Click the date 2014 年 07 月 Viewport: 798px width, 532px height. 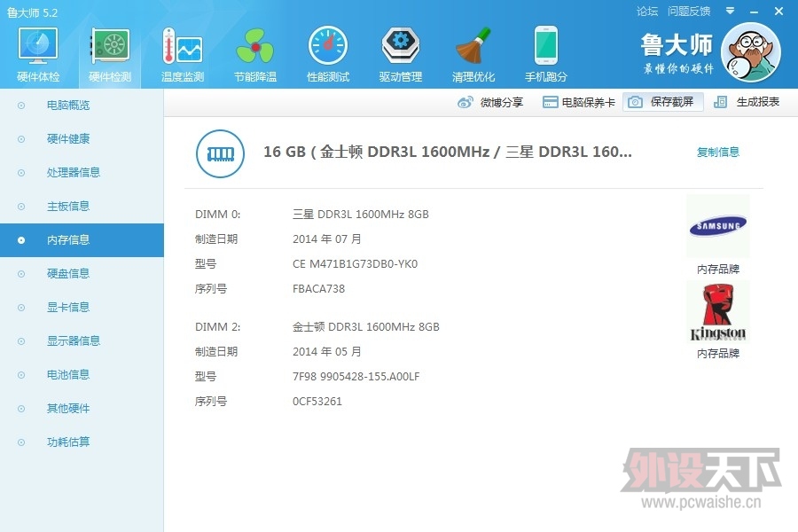326,239
